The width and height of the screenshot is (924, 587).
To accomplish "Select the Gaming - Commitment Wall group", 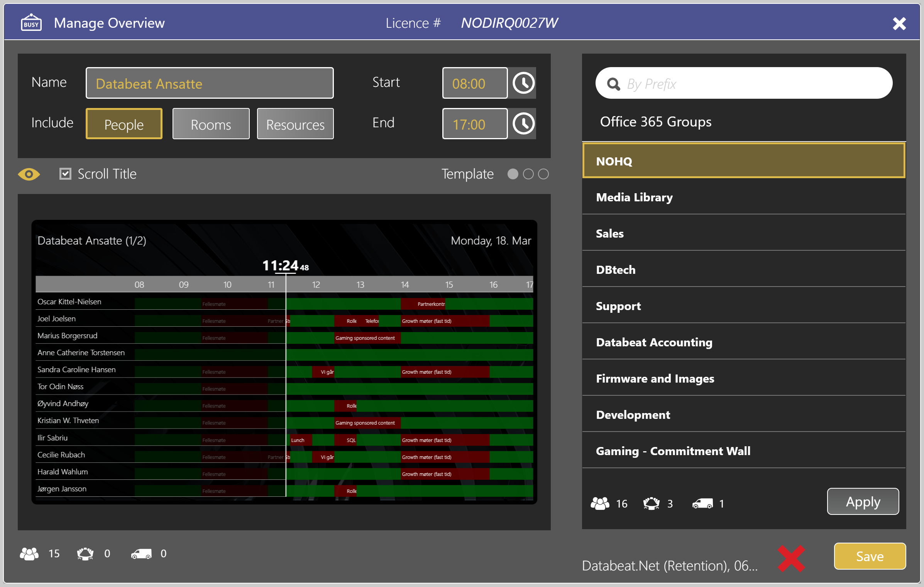I will pos(744,451).
